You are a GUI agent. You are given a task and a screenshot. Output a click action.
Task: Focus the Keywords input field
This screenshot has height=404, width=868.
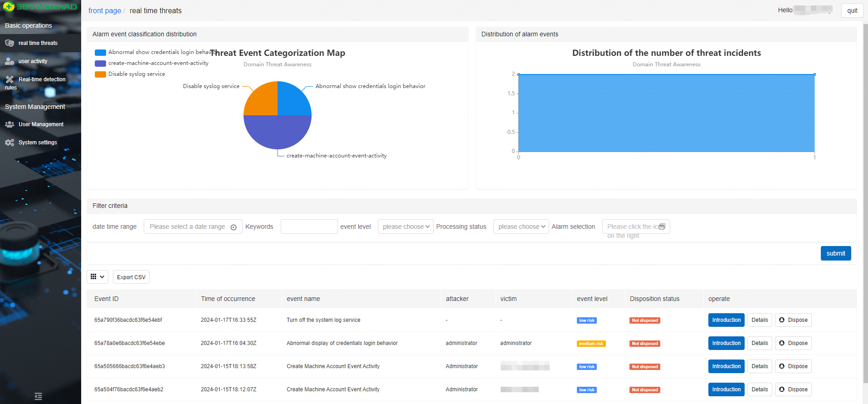pyautogui.click(x=309, y=227)
